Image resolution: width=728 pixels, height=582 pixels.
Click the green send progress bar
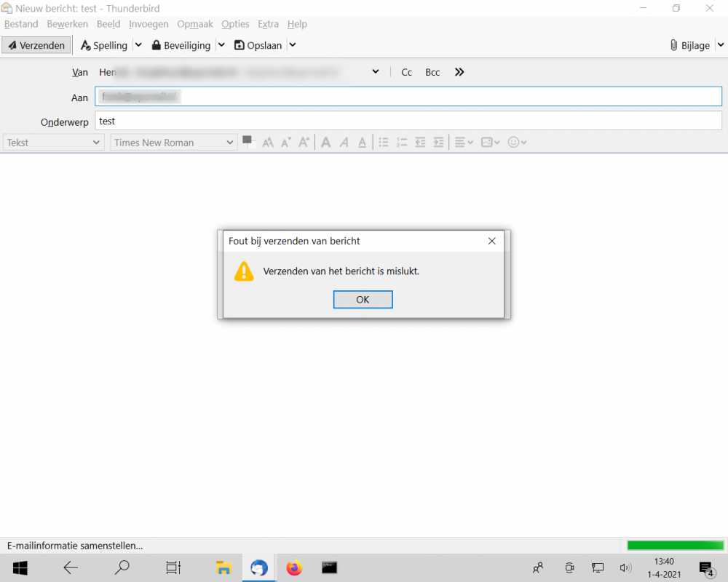point(675,545)
